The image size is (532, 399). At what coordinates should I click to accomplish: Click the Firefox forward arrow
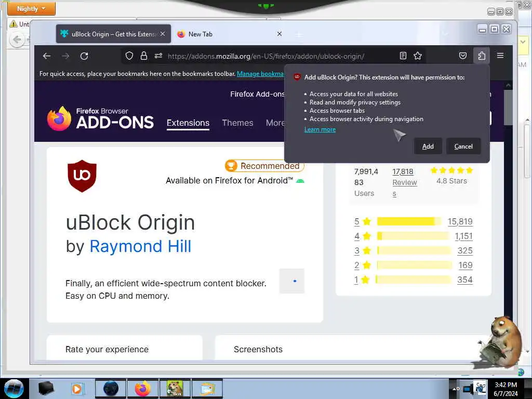pyautogui.click(x=65, y=56)
